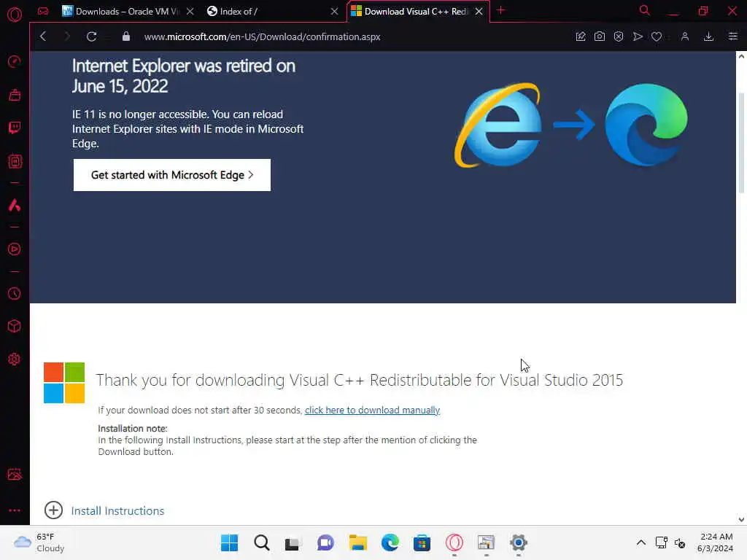Click scrollbar down arrow
Screen dimensions: 747x560
[x=741, y=519]
